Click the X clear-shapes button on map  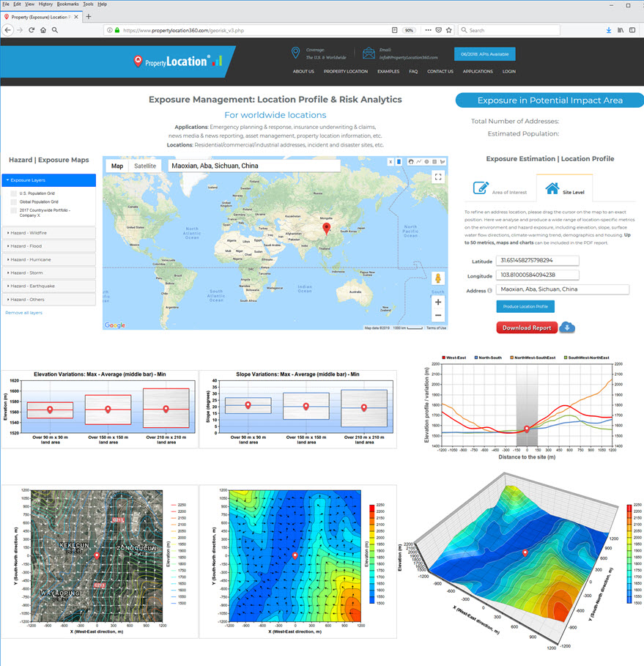(391, 162)
